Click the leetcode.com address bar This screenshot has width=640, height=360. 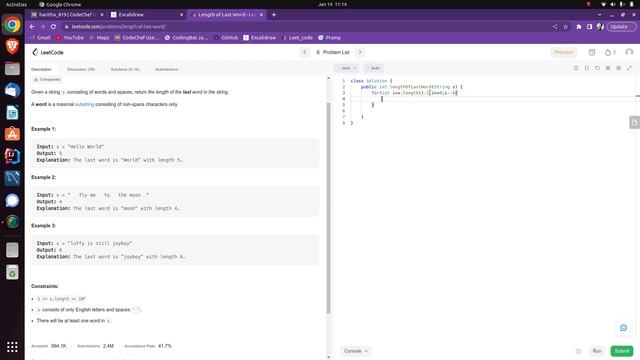point(306,27)
